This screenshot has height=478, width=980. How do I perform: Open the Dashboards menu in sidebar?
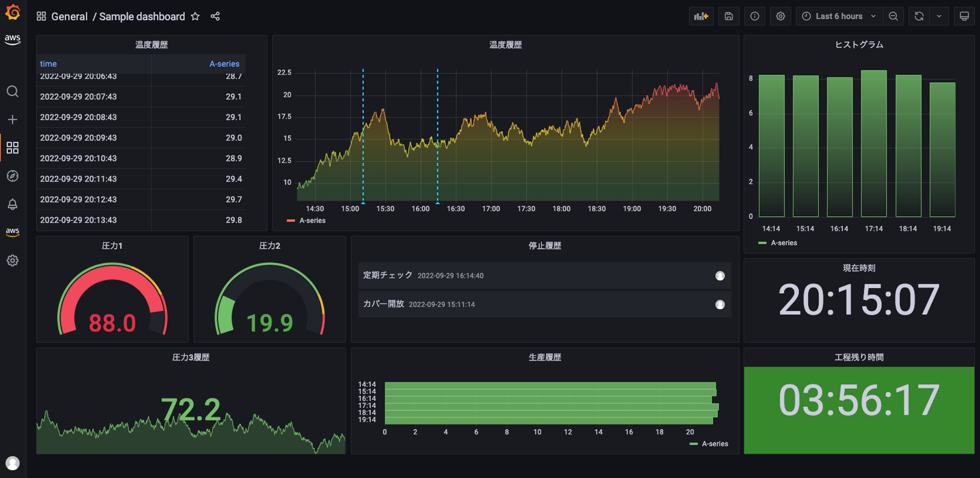pyautogui.click(x=13, y=148)
